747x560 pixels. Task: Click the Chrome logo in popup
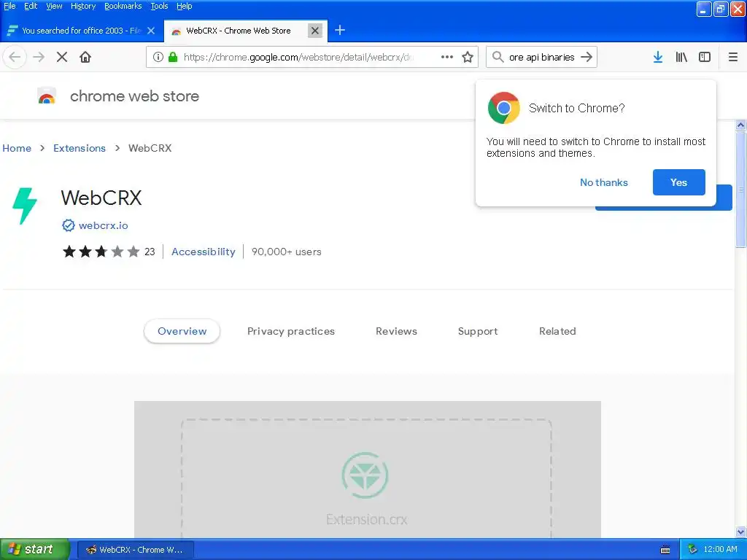click(503, 108)
